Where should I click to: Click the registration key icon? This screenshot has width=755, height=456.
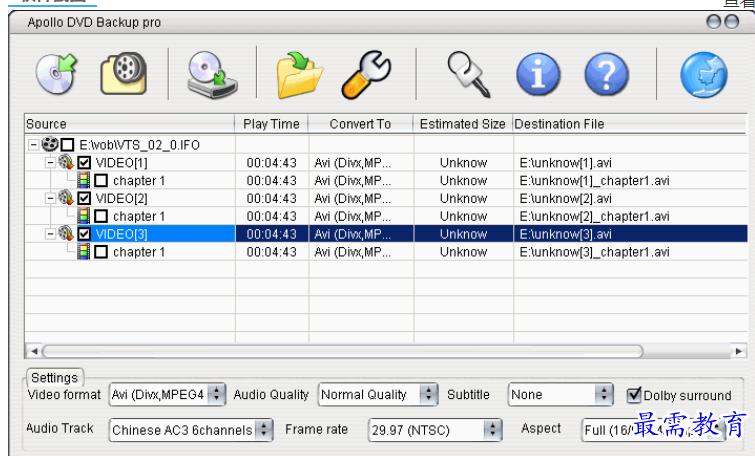click(469, 75)
